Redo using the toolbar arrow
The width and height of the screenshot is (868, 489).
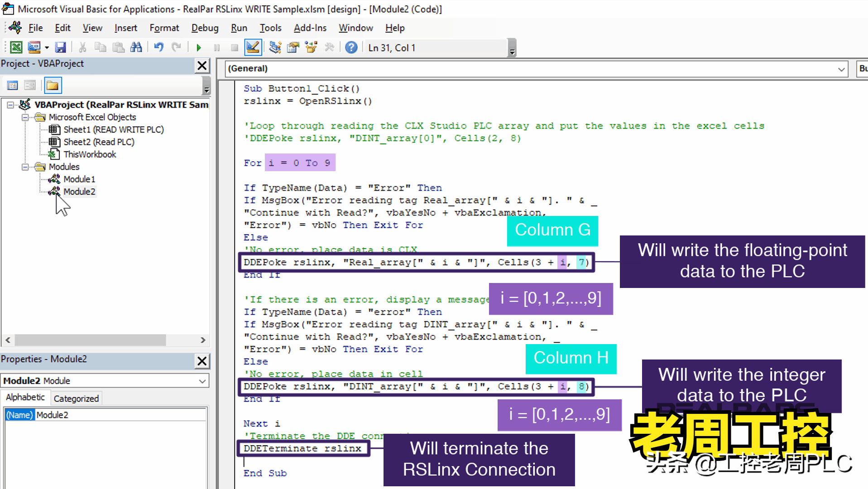pos(176,47)
